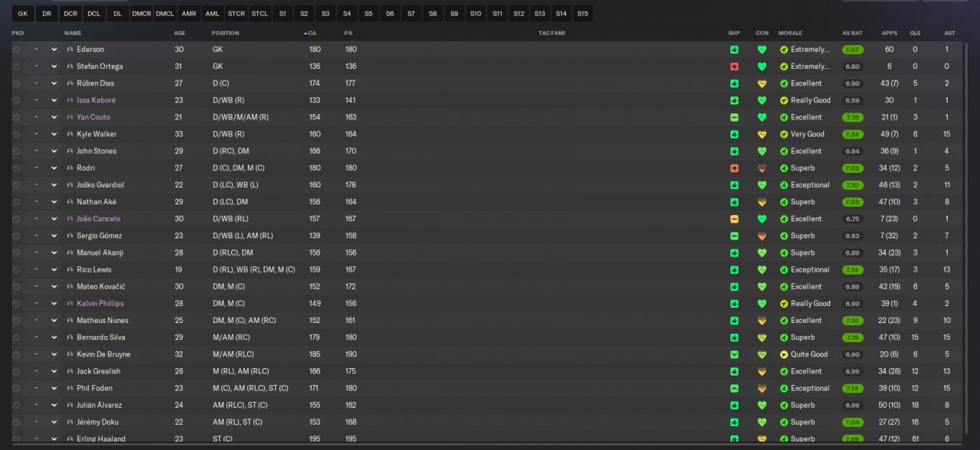Viewport: 980px width, 450px height.
Task: Toggle the picked checkbox for Phil Foden
Action: 16,388
